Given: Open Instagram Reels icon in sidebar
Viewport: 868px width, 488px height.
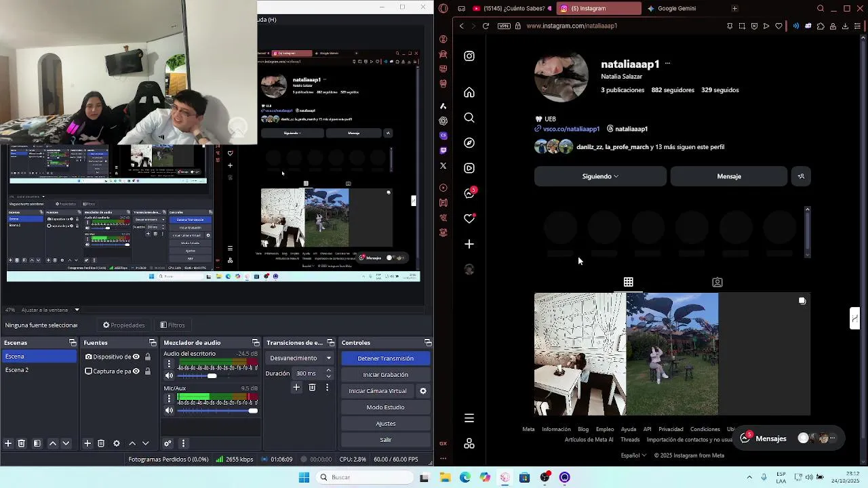Looking at the screenshot, I should (469, 168).
